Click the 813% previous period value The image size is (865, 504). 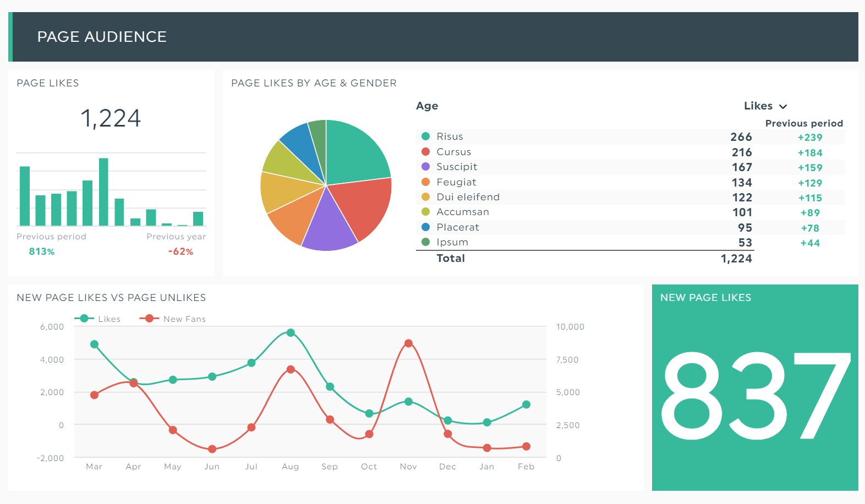coord(42,251)
